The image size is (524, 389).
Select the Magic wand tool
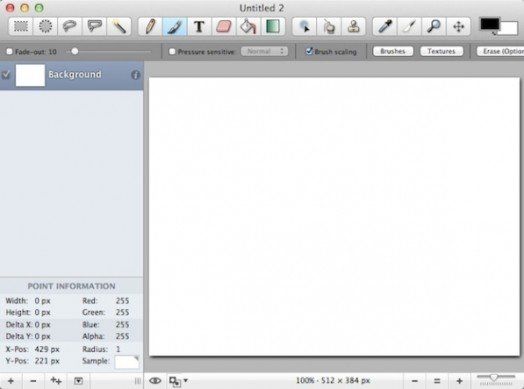click(119, 26)
